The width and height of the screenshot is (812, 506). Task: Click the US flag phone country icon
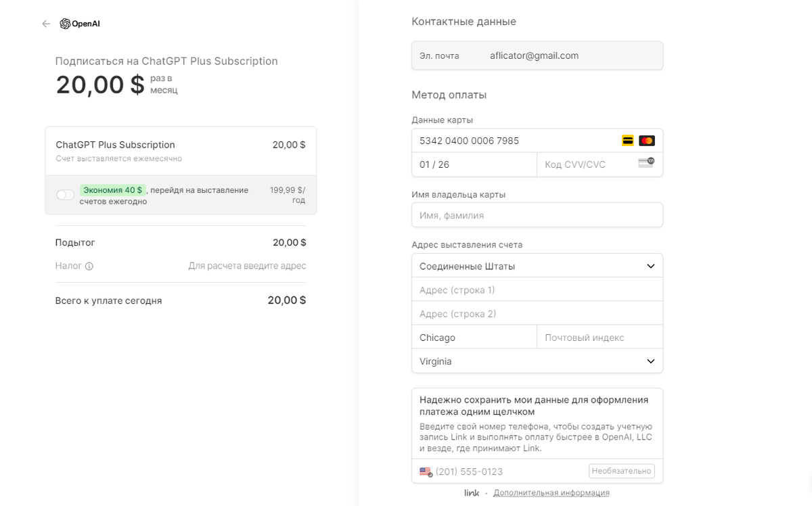click(426, 471)
